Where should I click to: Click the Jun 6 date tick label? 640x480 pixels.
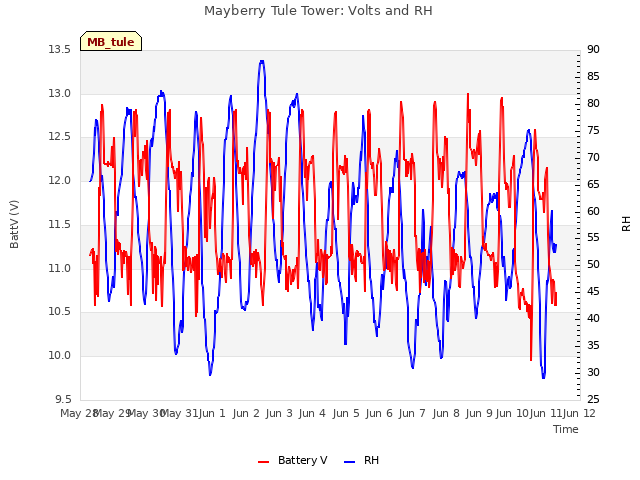click(x=379, y=413)
